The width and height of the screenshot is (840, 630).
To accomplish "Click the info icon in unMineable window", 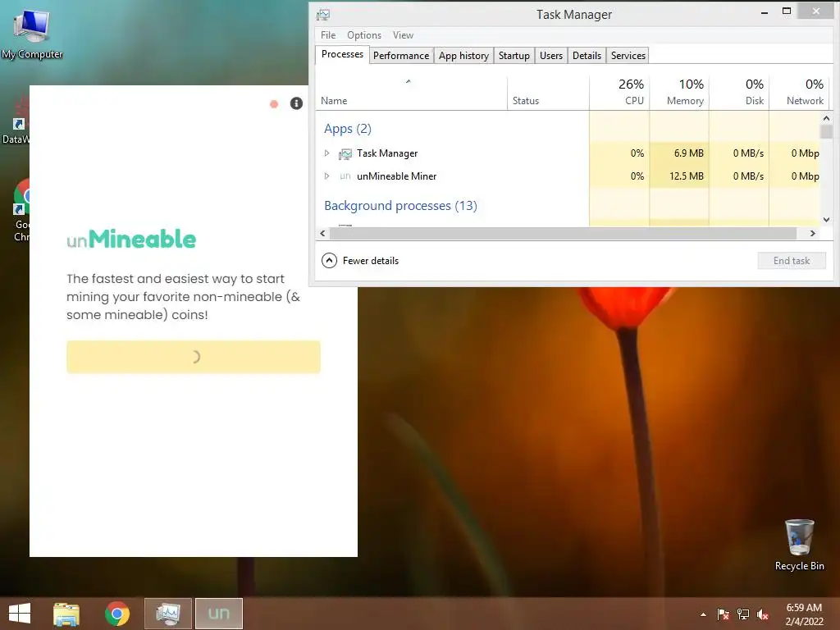I will (x=296, y=103).
